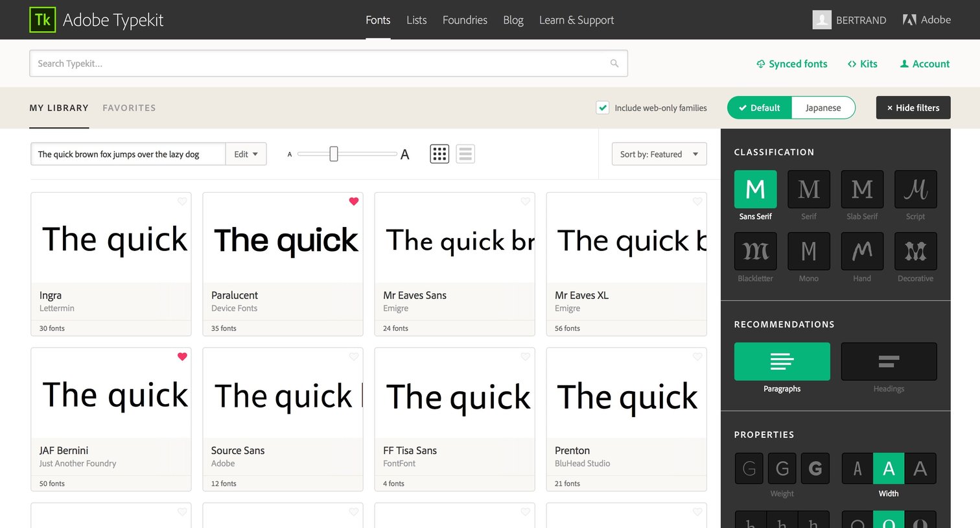
Task: Click the BluHead Studio foundry text
Action: (x=582, y=463)
